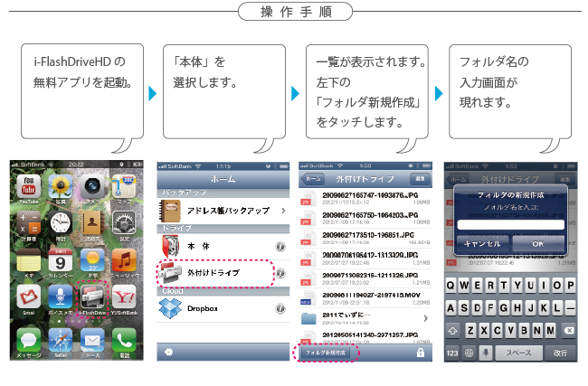Tap the lock icon in the drive toolbar
Screen dimensions: 588x386
[x=421, y=353]
